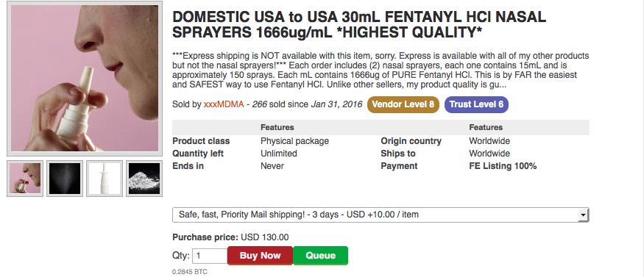
Task: Select the white spray bottle thumbnail
Action: coord(105,179)
